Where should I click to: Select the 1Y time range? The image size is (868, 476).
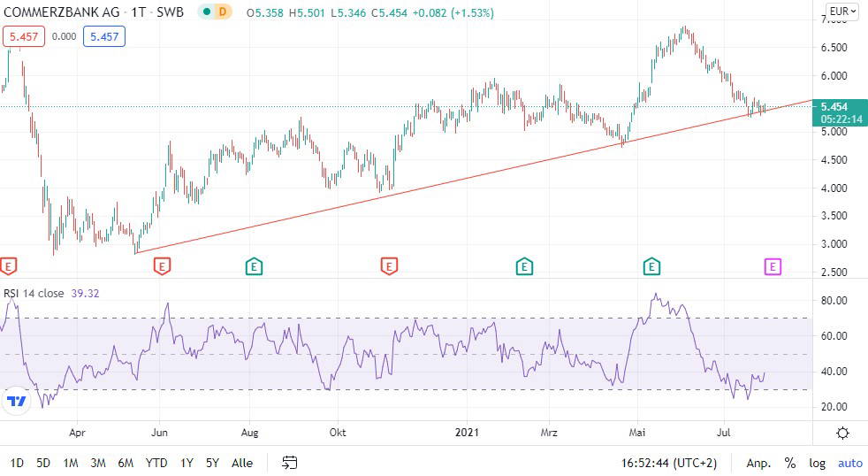tap(187, 463)
